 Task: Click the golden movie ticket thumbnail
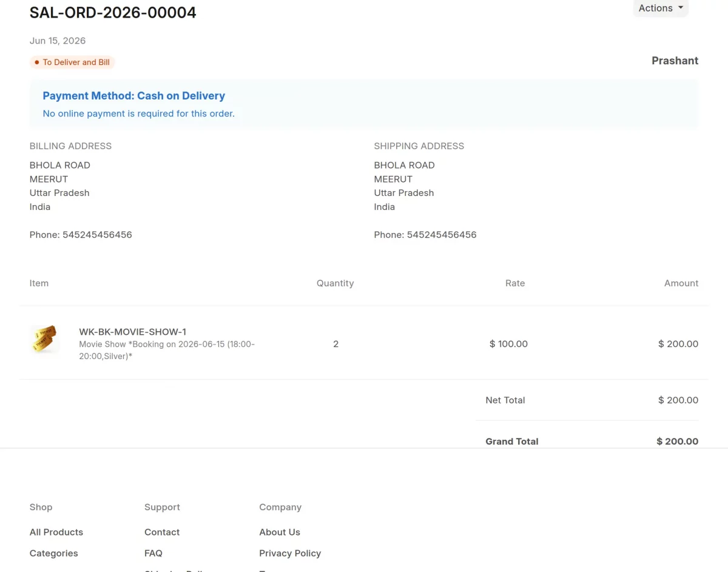coord(44,338)
